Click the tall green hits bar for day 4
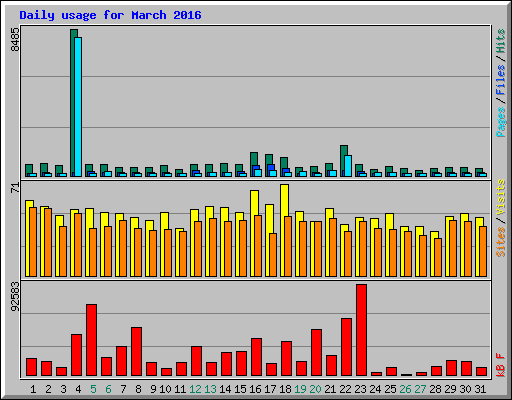Screen dimensions: 512x400 point(72,103)
